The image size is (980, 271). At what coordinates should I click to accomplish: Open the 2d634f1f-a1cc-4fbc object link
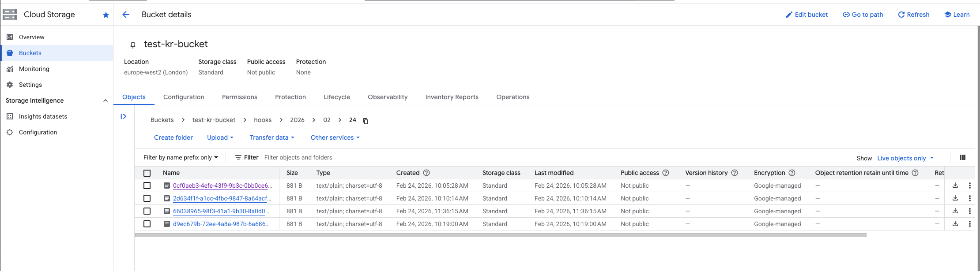222,198
